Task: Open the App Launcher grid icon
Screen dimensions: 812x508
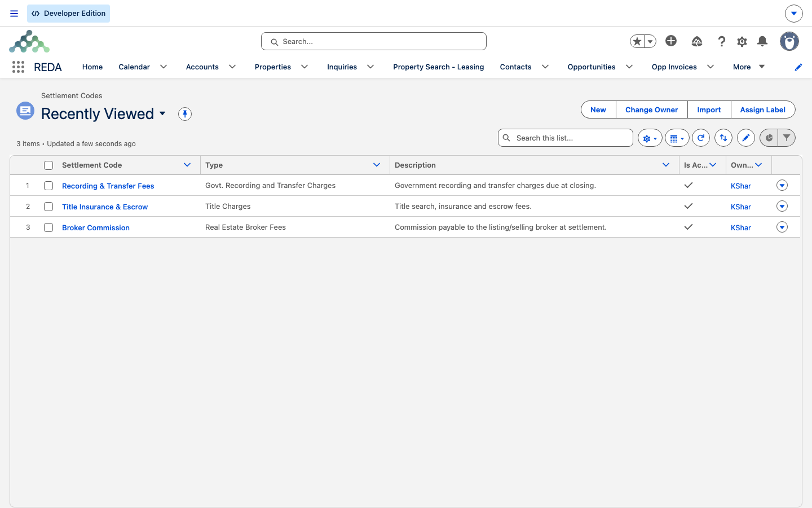Action: click(18, 67)
